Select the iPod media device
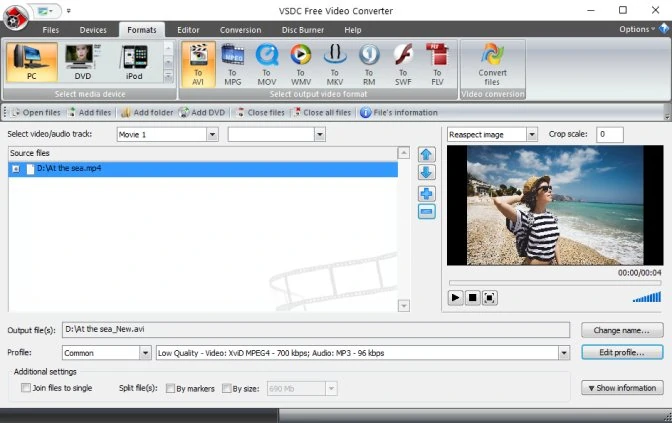 [x=134, y=63]
